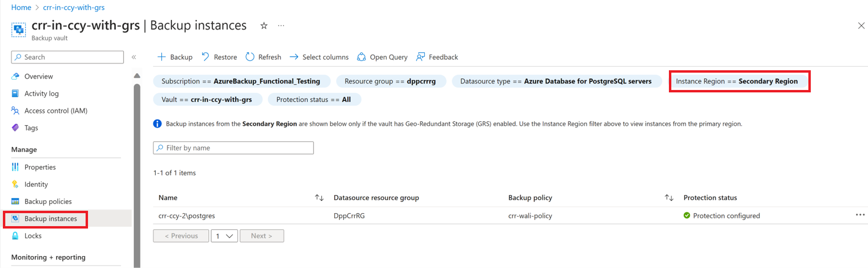868x268 pixels.
Task: Click the green Protection configured check icon
Action: tap(687, 216)
